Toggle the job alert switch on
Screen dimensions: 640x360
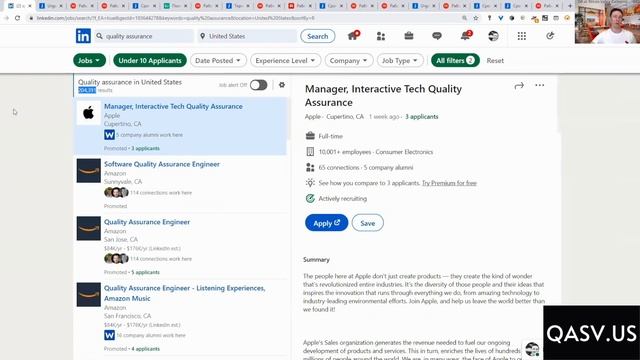coord(258,85)
